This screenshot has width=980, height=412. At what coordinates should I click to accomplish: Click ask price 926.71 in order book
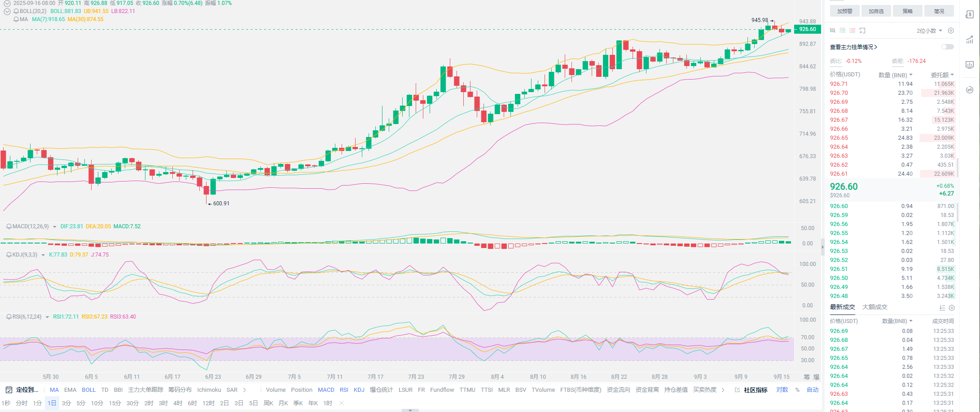point(839,84)
